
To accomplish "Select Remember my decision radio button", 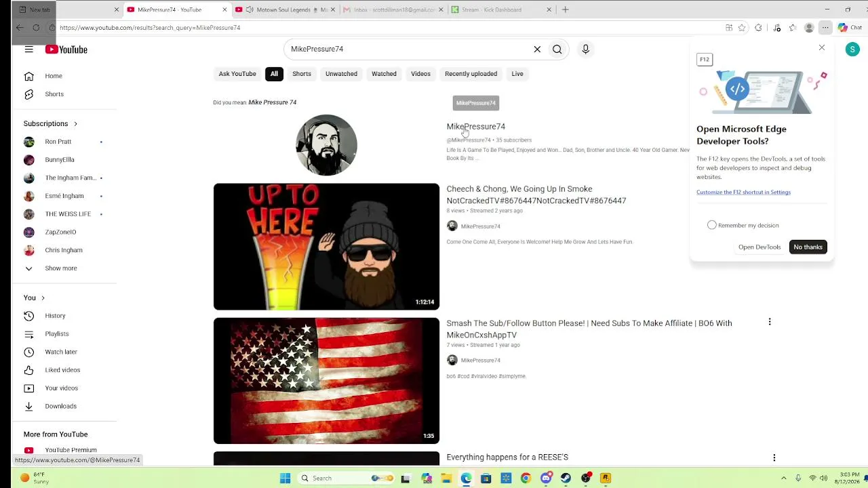I will click(711, 225).
